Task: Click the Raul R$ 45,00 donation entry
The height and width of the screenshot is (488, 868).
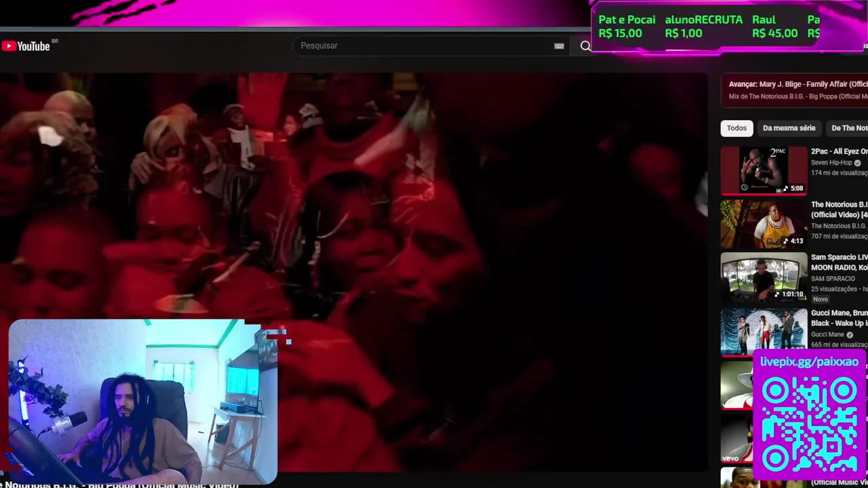Action: coord(774,26)
